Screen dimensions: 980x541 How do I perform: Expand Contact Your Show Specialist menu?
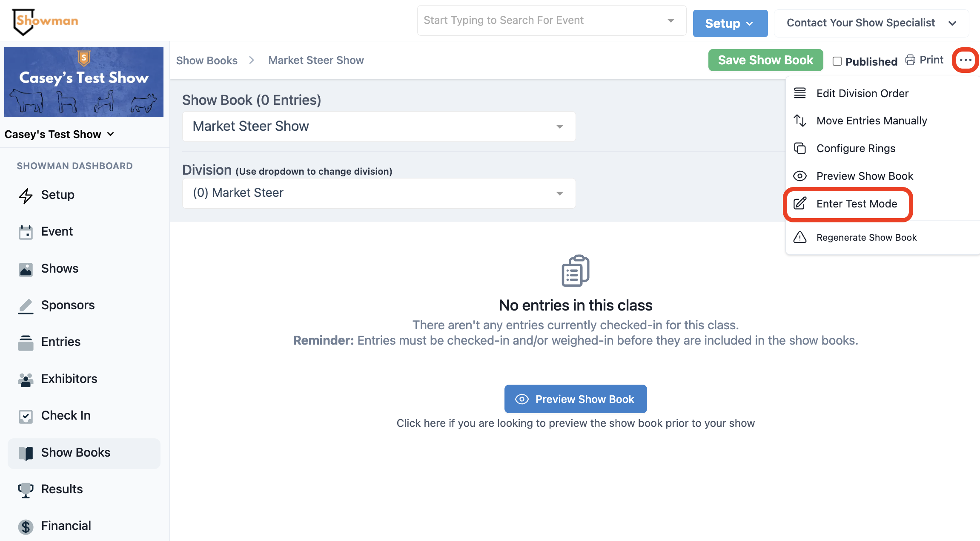871,23
